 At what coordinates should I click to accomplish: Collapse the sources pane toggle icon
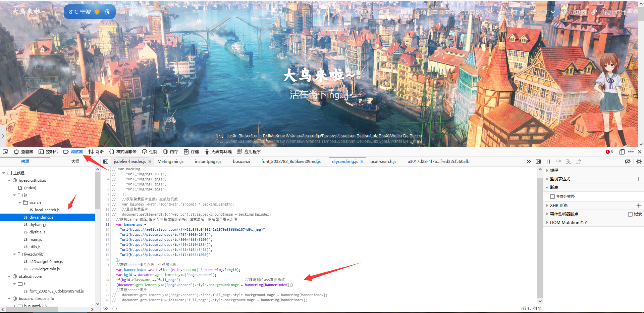[106, 162]
